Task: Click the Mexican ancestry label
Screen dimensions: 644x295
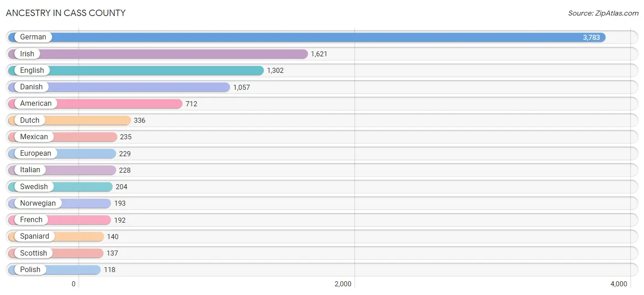Action: pos(34,137)
